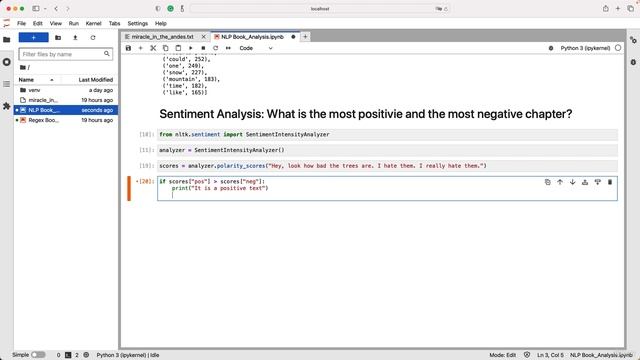The width and height of the screenshot is (640, 360).
Task: Open the Edit menu
Action: point(38,23)
